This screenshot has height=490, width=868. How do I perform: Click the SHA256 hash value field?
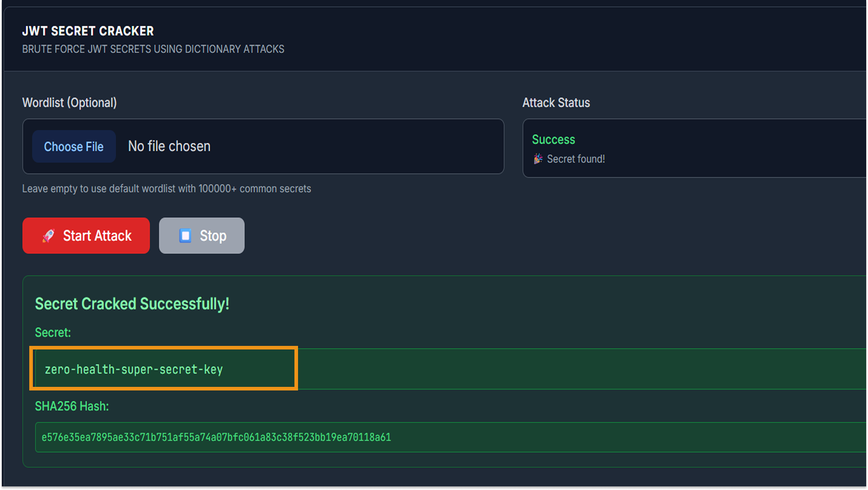click(216, 437)
